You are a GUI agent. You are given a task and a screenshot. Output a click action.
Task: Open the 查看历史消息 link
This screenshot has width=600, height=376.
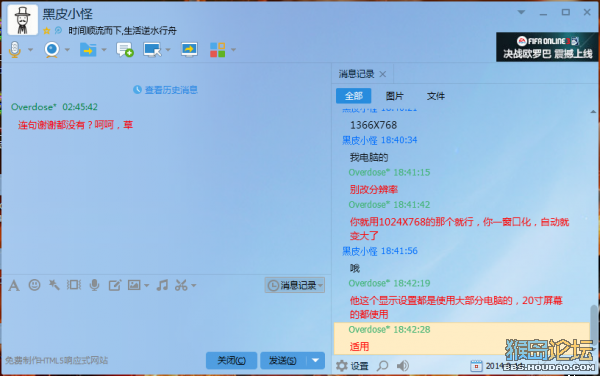(165, 90)
